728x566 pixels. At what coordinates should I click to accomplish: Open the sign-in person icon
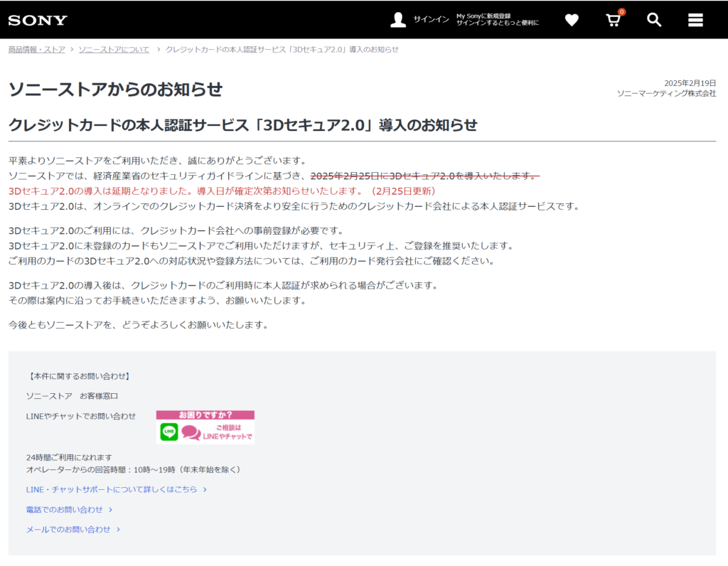click(398, 19)
